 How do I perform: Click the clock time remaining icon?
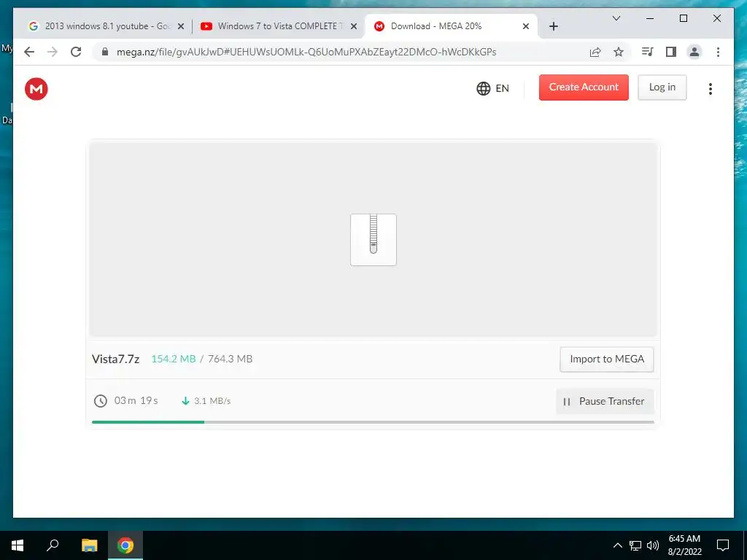coord(101,401)
